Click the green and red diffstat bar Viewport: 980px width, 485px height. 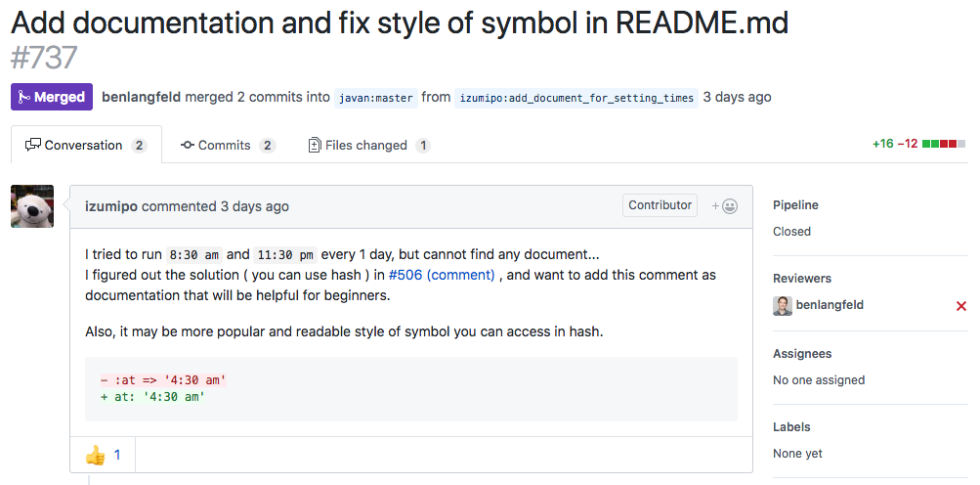coord(944,144)
